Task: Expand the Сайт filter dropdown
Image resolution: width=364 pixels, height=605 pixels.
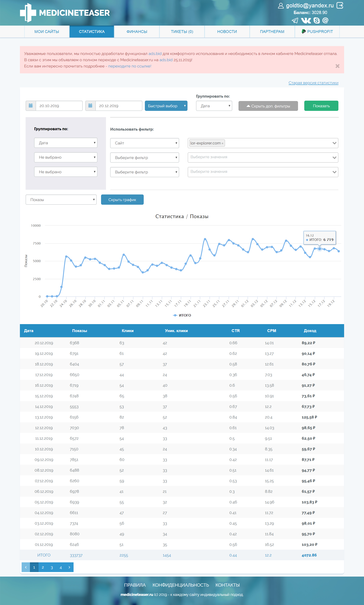Action: pyautogui.click(x=144, y=143)
